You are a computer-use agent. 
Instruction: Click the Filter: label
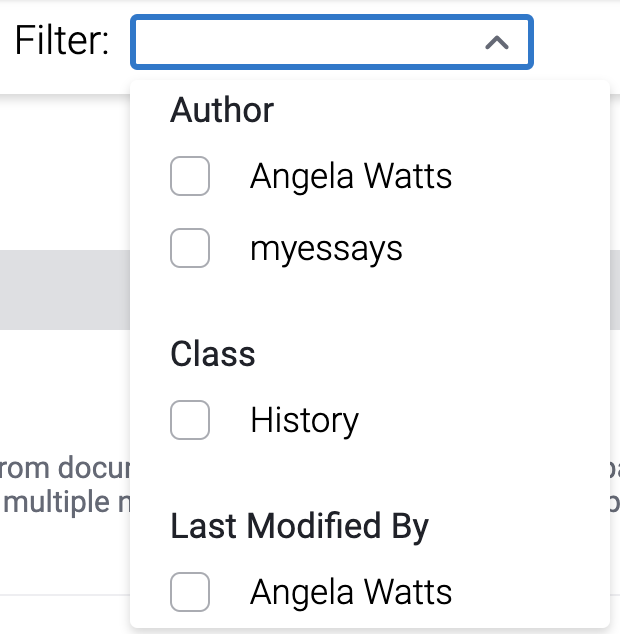pos(62,40)
